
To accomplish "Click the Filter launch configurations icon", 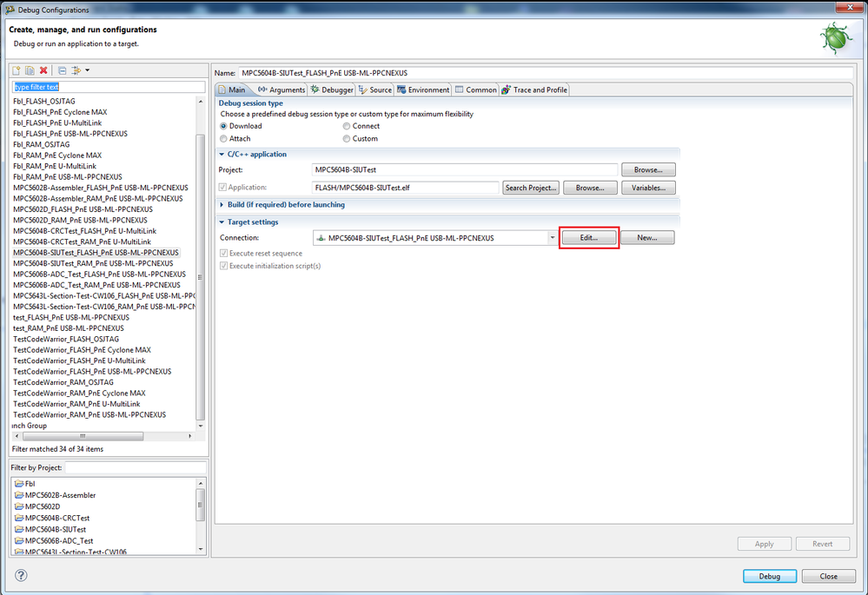I will (76, 70).
